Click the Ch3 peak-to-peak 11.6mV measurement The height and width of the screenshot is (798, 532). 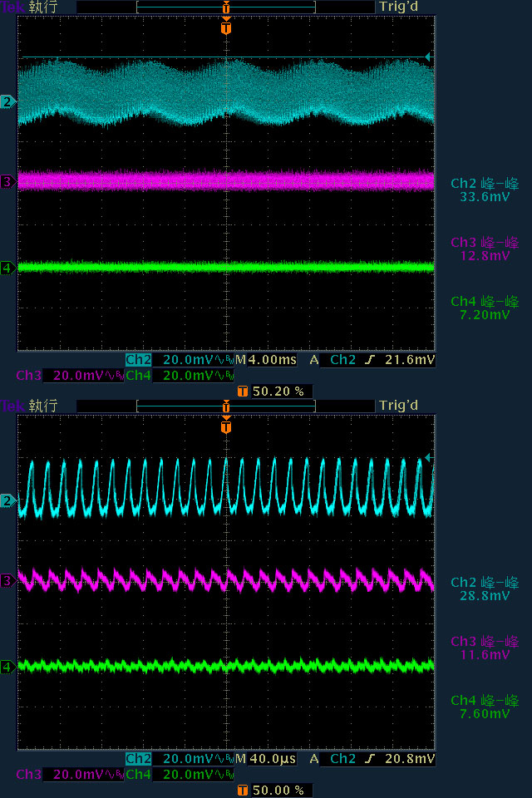click(x=485, y=648)
